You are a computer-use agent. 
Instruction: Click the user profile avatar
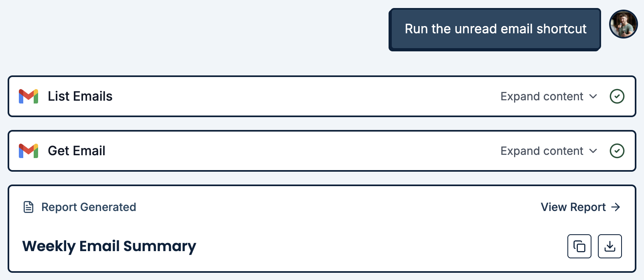(x=623, y=24)
